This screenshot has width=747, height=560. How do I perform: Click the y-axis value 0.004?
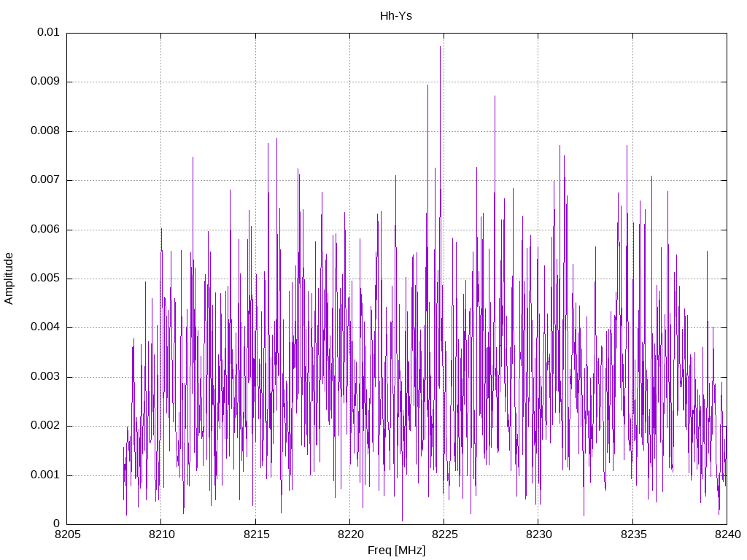[45, 327]
